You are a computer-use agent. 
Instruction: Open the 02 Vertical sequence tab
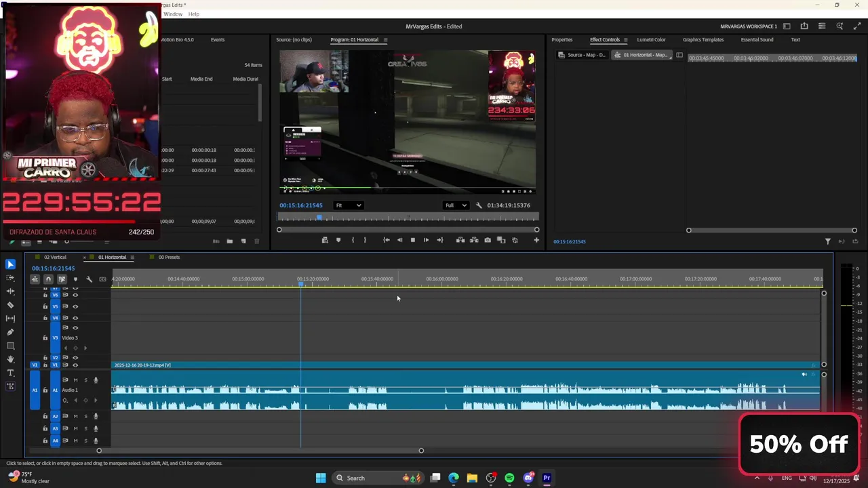pos(55,258)
